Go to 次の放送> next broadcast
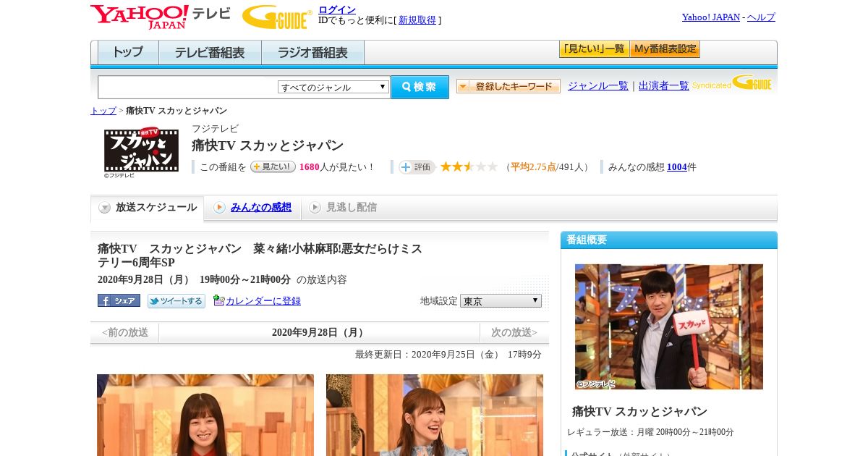Screen dimensions: 868x456 [x=514, y=333]
